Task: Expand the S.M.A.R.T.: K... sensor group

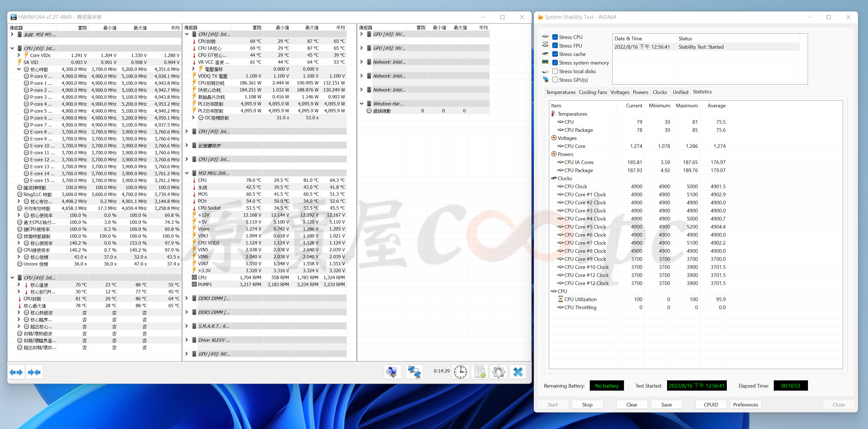Action: click(187, 326)
